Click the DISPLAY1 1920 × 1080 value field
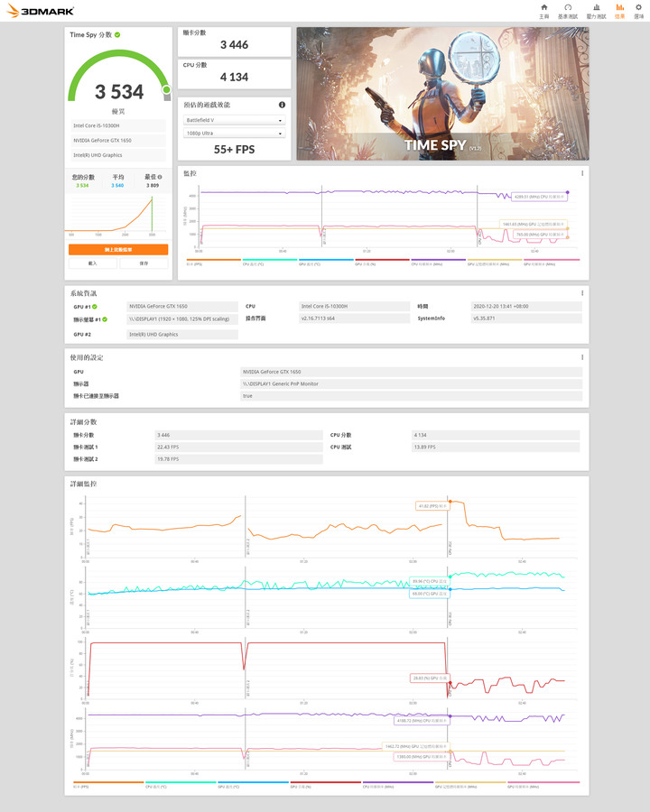 pos(182,319)
